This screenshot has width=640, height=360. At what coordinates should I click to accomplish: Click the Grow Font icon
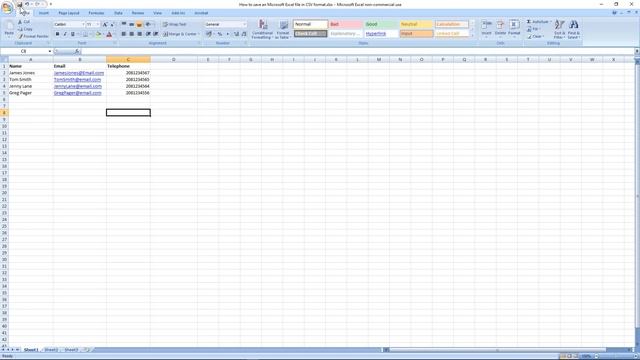105,24
